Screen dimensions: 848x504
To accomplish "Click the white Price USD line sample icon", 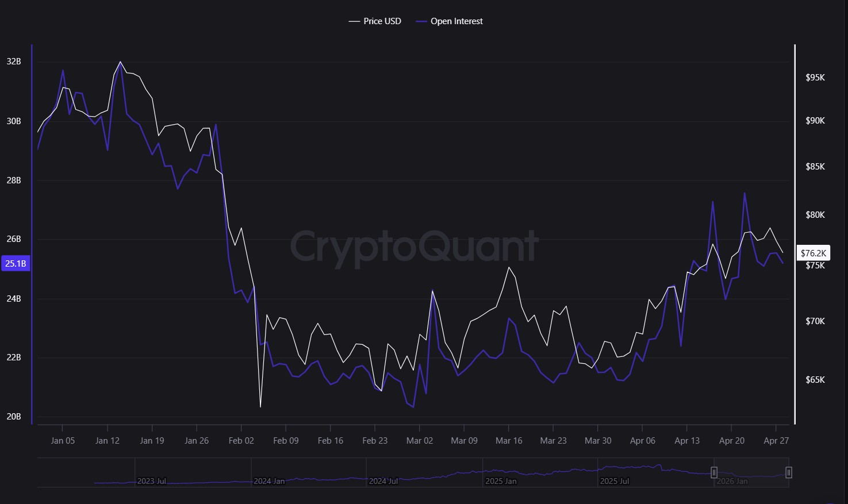I will (x=354, y=21).
